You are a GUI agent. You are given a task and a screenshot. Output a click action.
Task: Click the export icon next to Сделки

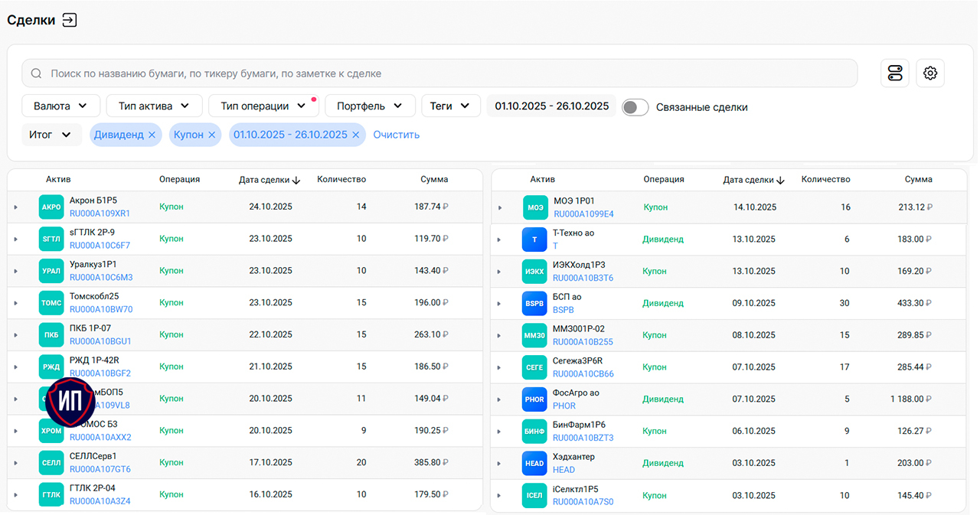70,21
